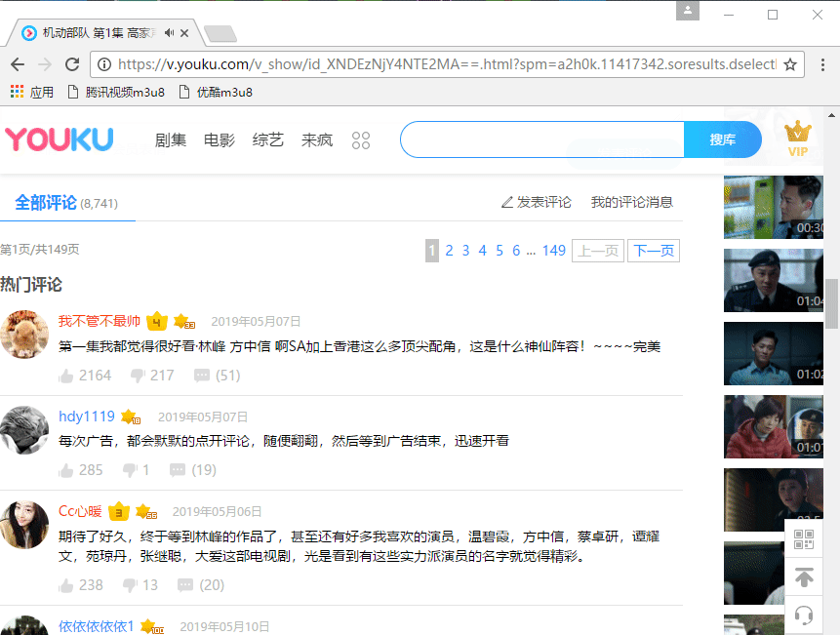
Task: Like Cc心暖's comment
Action: (66, 585)
